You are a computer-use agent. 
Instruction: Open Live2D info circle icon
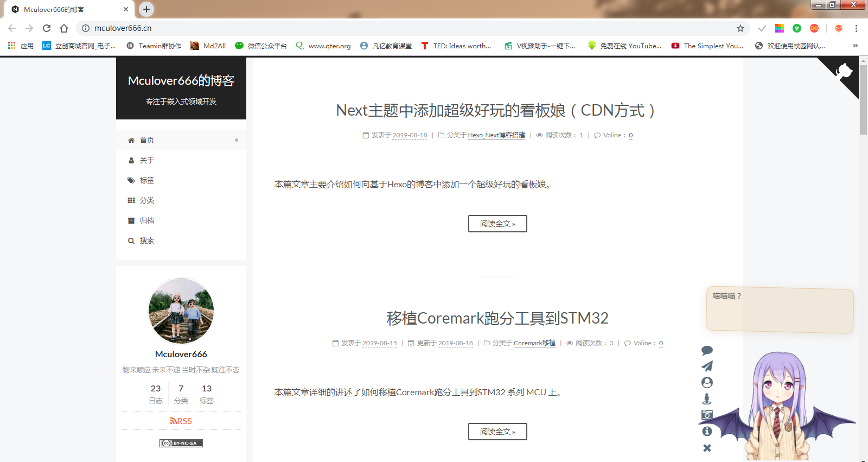click(x=707, y=431)
